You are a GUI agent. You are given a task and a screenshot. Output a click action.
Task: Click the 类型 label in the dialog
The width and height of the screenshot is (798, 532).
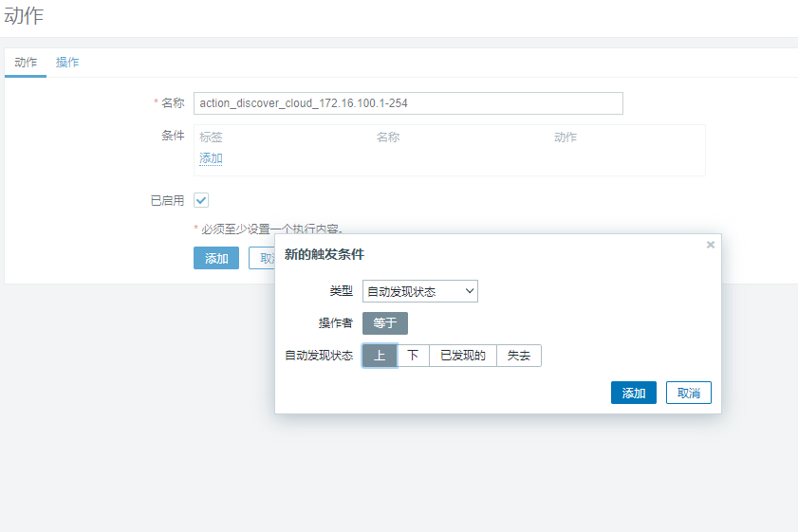(341, 291)
